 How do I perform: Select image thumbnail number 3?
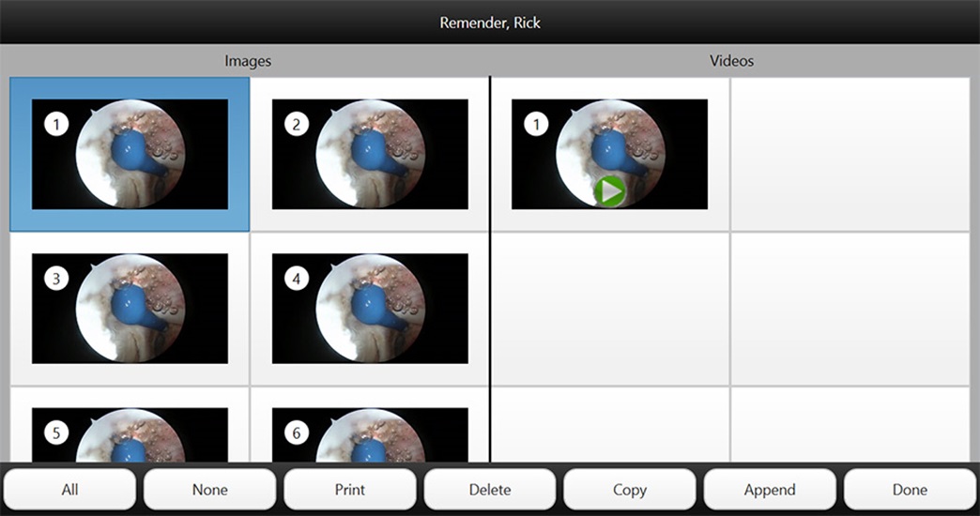(130, 309)
